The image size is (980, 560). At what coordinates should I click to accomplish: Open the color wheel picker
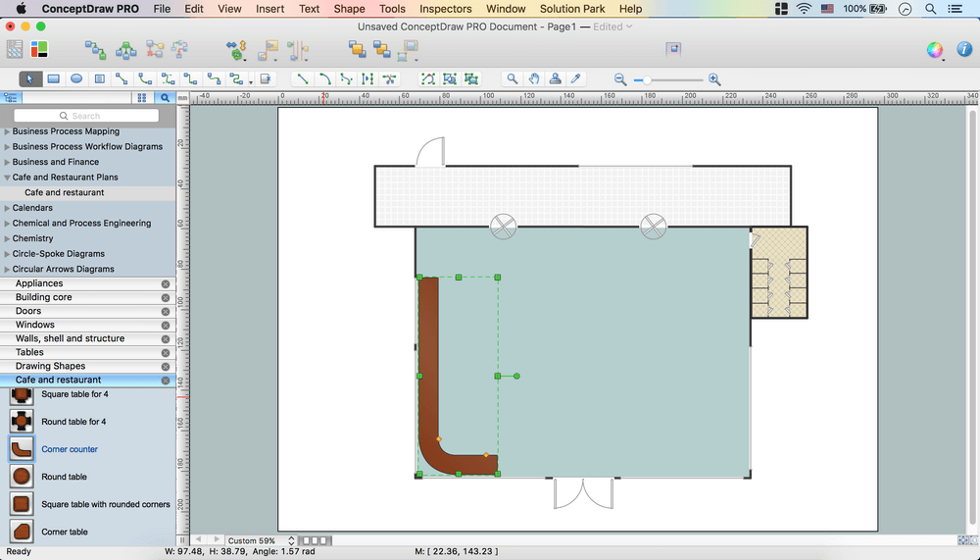(x=935, y=50)
